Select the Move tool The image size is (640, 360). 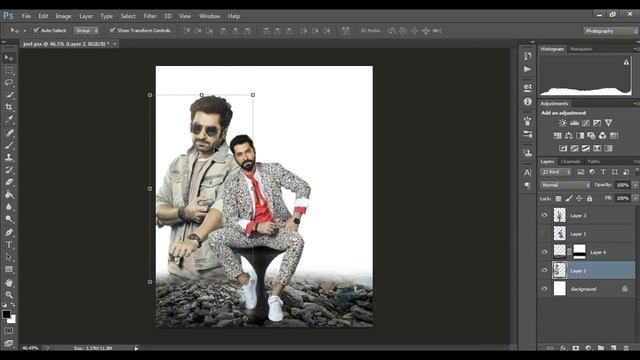pos(9,58)
